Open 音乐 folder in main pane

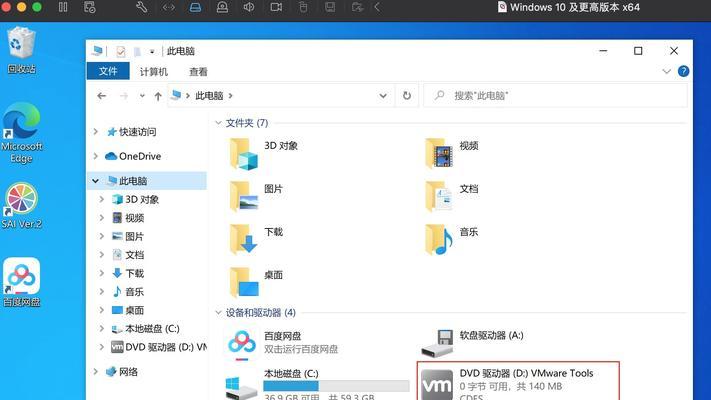point(452,239)
